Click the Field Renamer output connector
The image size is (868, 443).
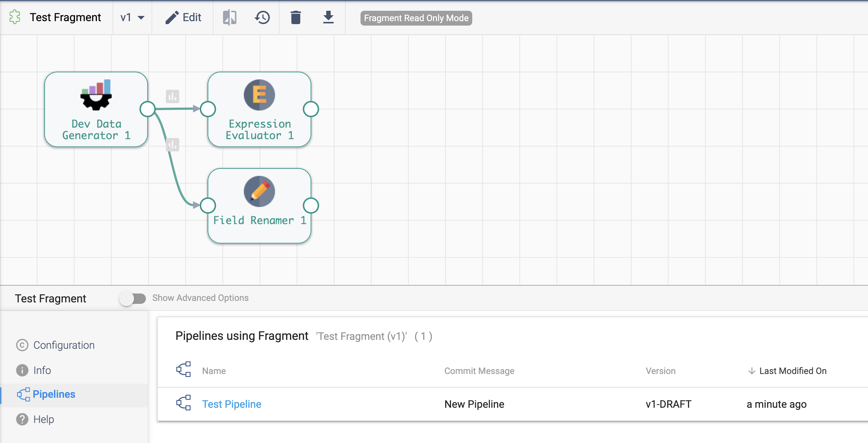311,205
